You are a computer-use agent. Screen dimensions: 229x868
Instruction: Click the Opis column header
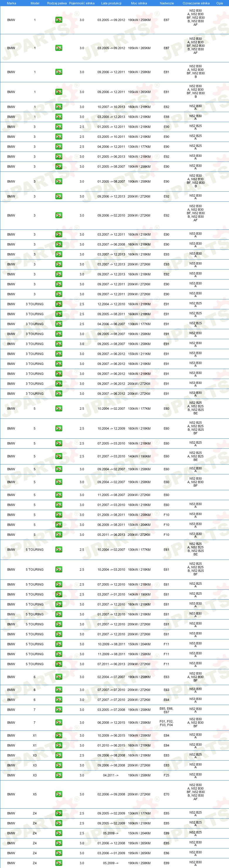(220, 3)
